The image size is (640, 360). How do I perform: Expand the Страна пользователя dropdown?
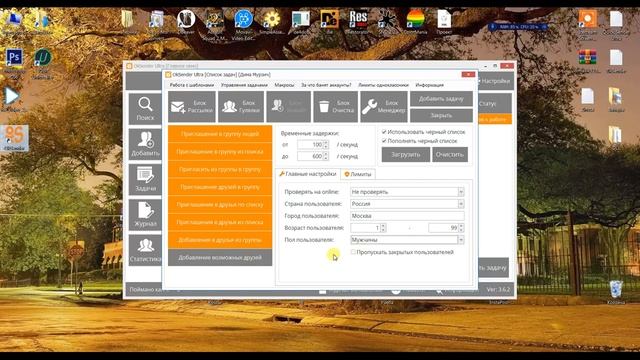[x=461, y=204]
